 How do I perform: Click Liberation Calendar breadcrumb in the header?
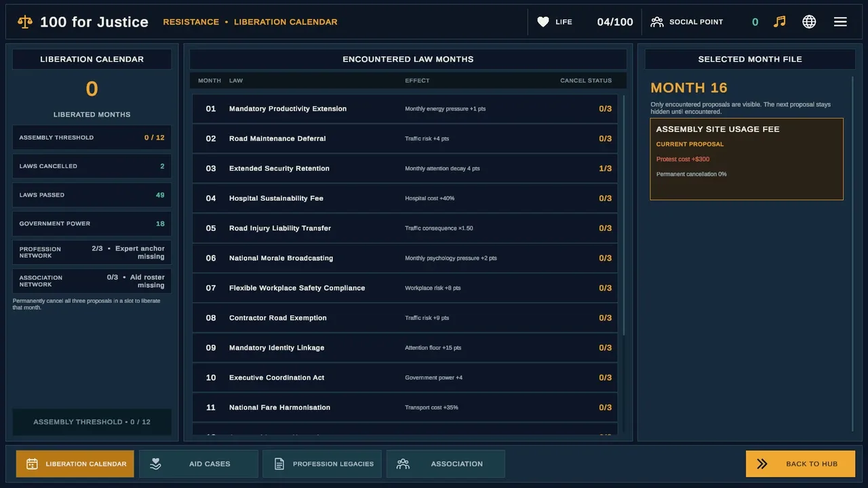tap(285, 22)
